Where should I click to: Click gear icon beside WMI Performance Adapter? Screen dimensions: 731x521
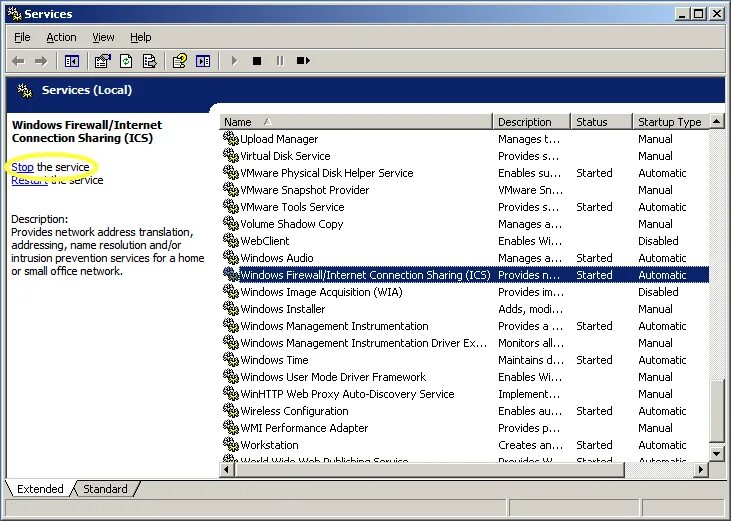point(231,427)
